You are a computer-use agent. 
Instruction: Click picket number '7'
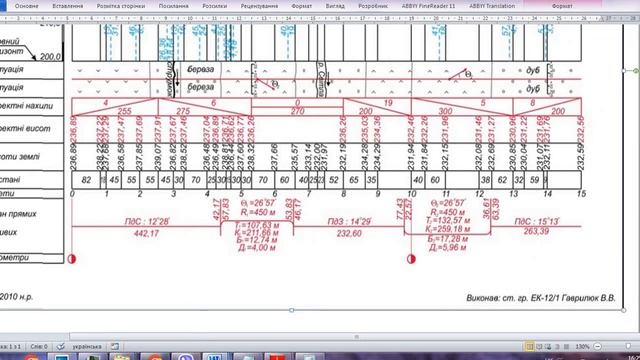(309, 194)
